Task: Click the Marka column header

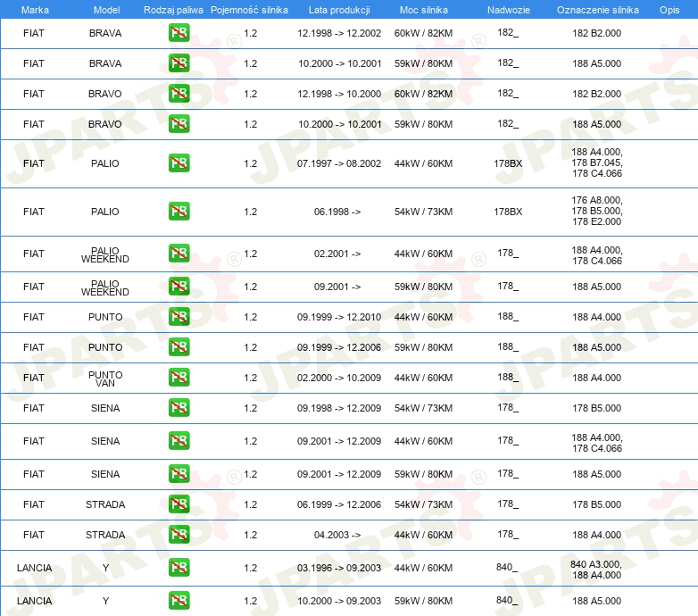Action: point(35,10)
